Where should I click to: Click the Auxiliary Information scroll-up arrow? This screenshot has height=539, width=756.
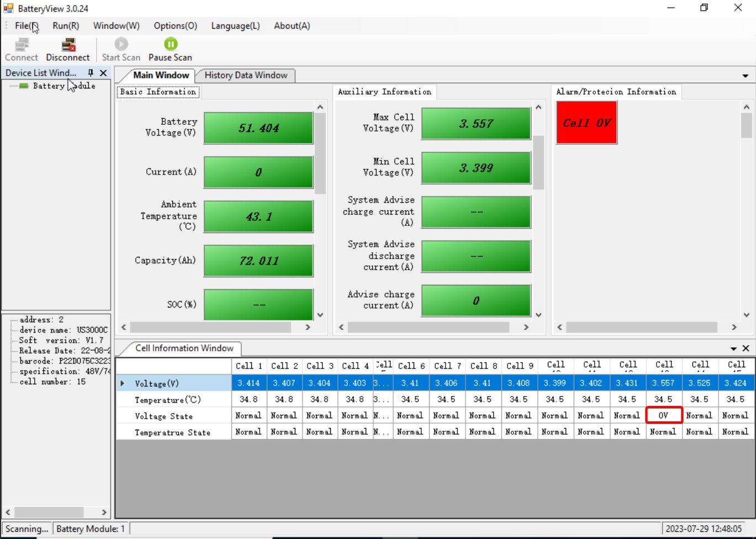[x=539, y=107]
